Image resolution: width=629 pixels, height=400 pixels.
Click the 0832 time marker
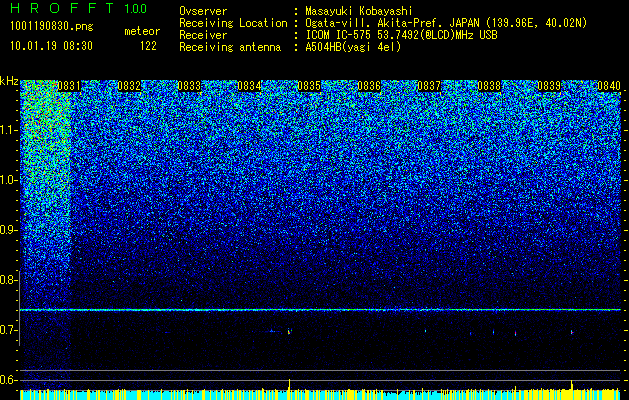(129, 86)
